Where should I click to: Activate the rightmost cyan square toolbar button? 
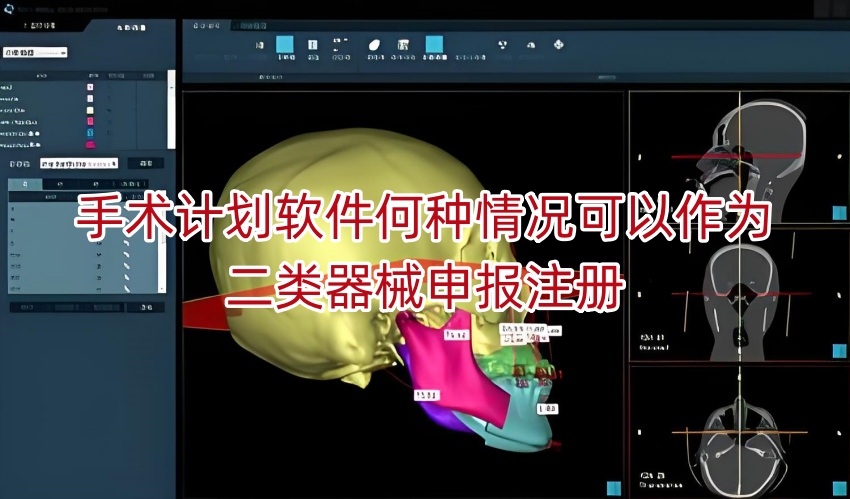pos(434,44)
